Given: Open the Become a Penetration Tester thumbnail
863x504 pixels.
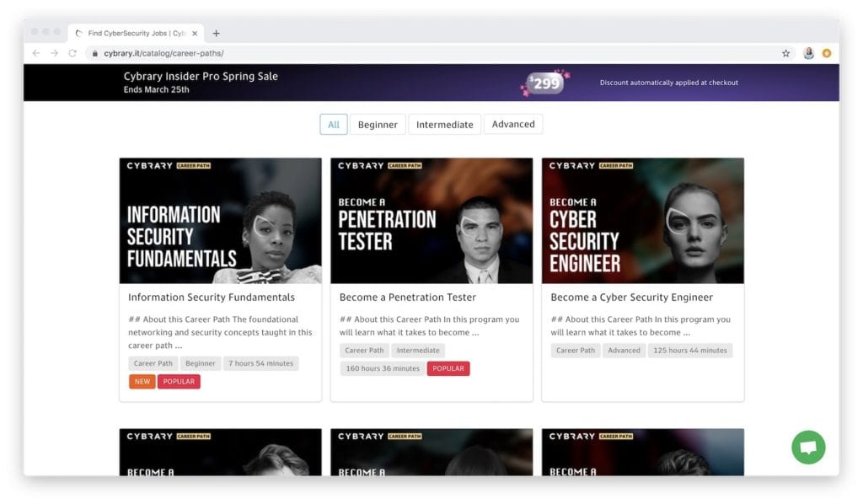Looking at the screenshot, I should pos(431,221).
